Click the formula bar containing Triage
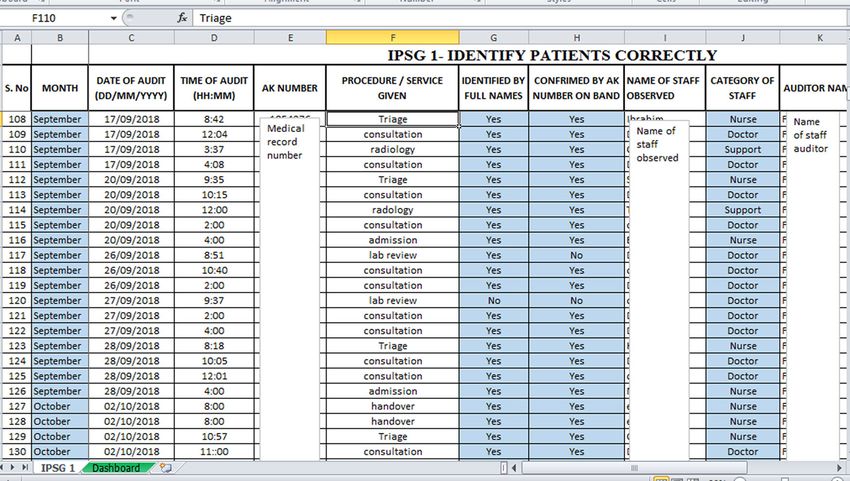Screen dimensions: 850x481 pos(520,18)
